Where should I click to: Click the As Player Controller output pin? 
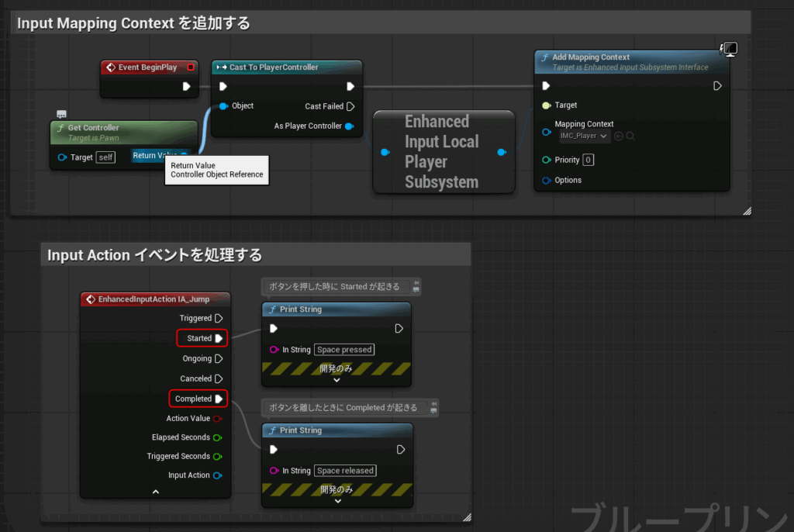[x=349, y=126]
